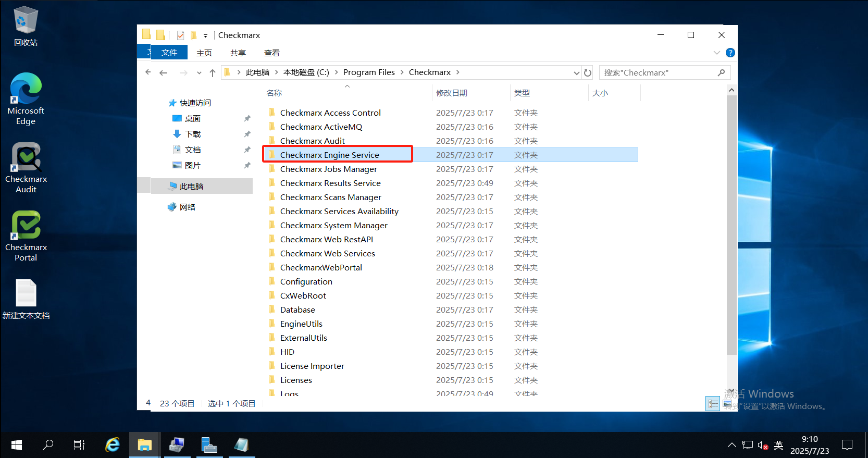Click the search magnifier icon in the search box

click(x=722, y=72)
